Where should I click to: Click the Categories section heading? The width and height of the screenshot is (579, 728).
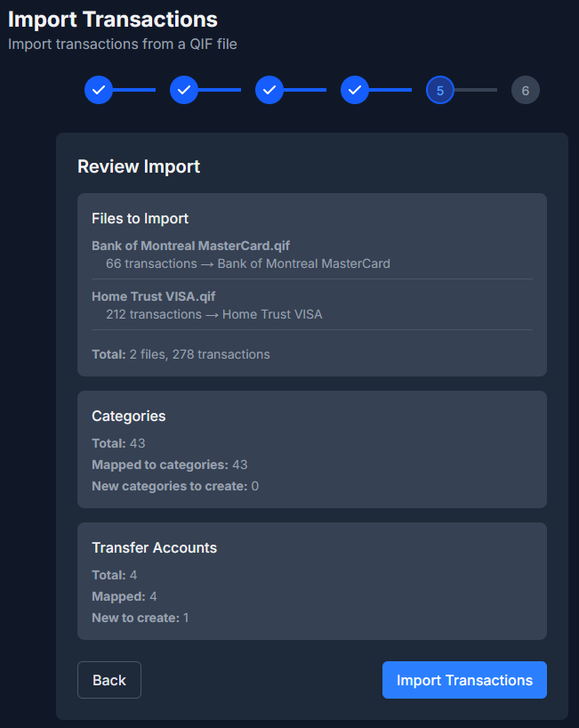[x=128, y=416]
